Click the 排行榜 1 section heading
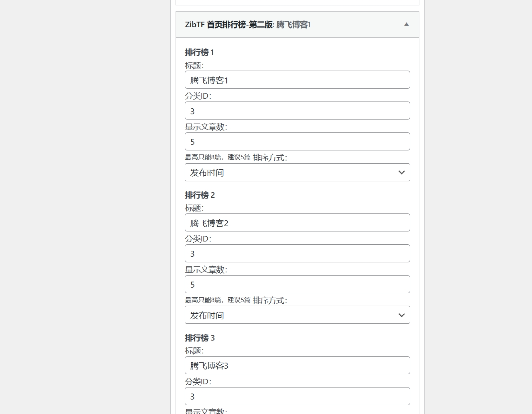 pyautogui.click(x=200, y=52)
